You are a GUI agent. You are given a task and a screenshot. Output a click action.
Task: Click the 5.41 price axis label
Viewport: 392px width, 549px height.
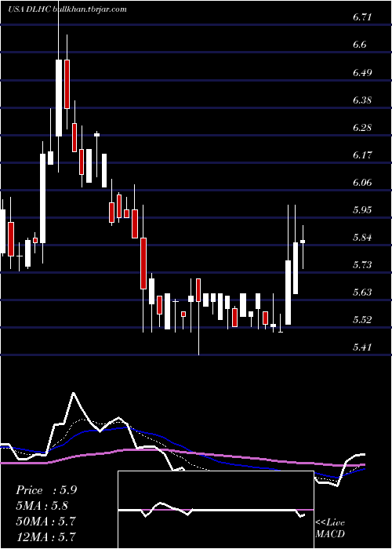click(362, 347)
